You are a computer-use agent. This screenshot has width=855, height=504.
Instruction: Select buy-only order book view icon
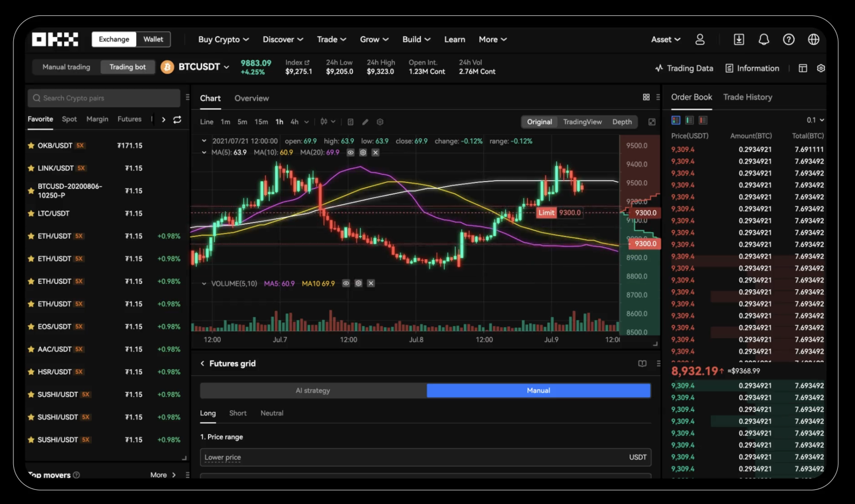click(x=689, y=120)
